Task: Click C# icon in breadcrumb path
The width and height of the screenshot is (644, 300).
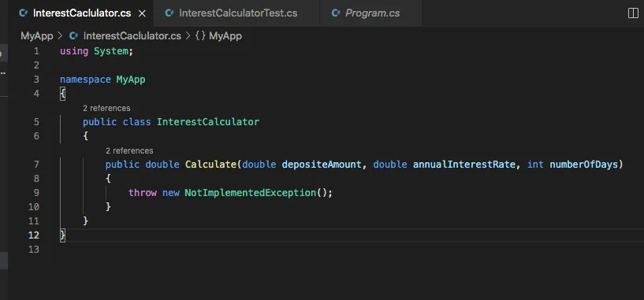Action: [x=73, y=36]
